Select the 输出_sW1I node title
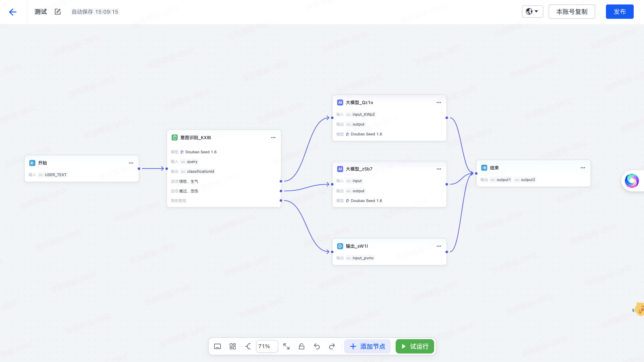 tap(357, 246)
